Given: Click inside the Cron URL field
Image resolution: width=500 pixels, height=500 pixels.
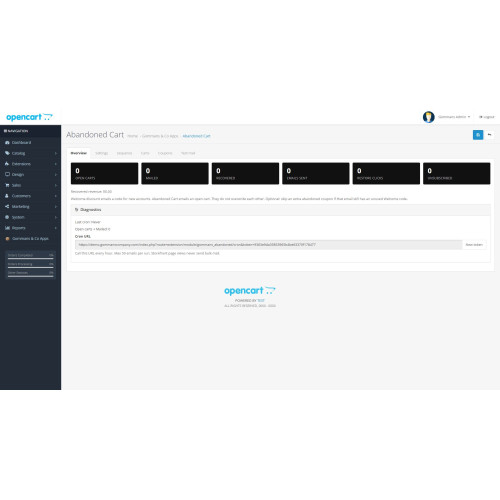Looking at the screenshot, I should click(268, 245).
